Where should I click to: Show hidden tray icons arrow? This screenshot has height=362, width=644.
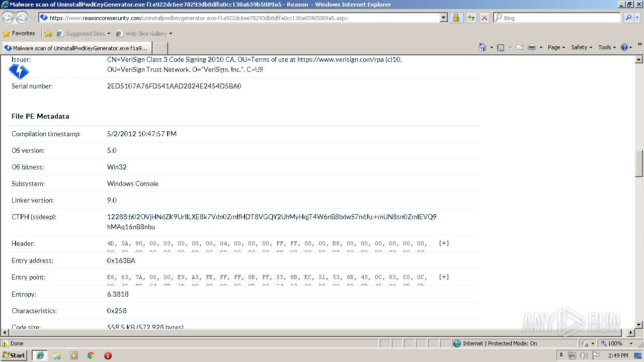pyautogui.click(x=561, y=355)
